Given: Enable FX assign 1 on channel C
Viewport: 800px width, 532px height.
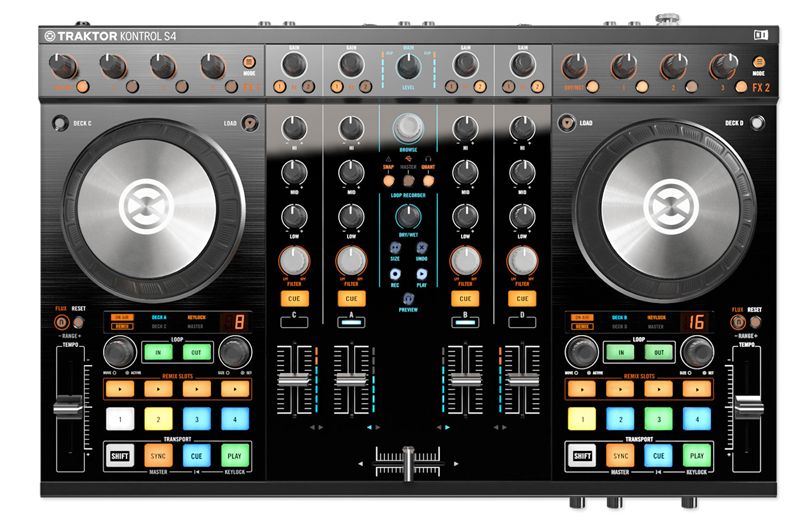Looking at the screenshot, I should 280,87.
